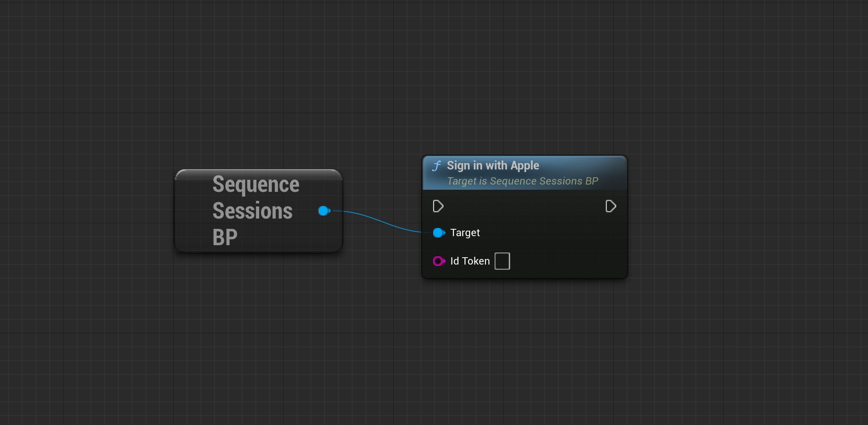Click the blue output pin on Sequence Sessions BP
The image size is (868, 425).
click(324, 211)
